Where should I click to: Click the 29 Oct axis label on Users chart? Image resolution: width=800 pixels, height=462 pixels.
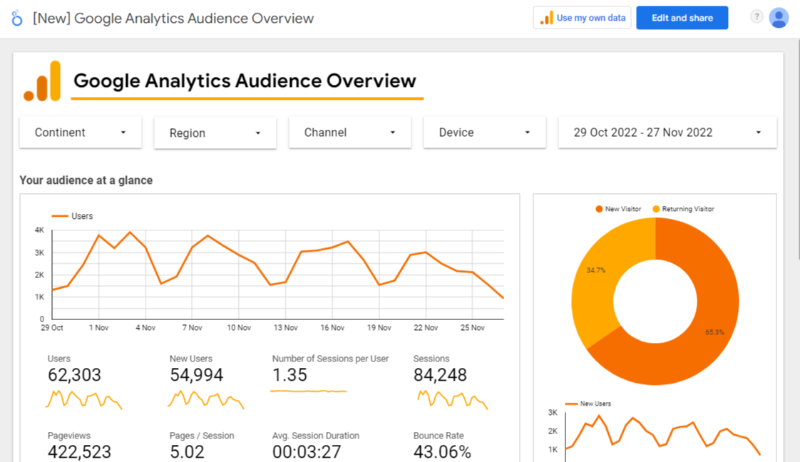(x=52, y=328)
